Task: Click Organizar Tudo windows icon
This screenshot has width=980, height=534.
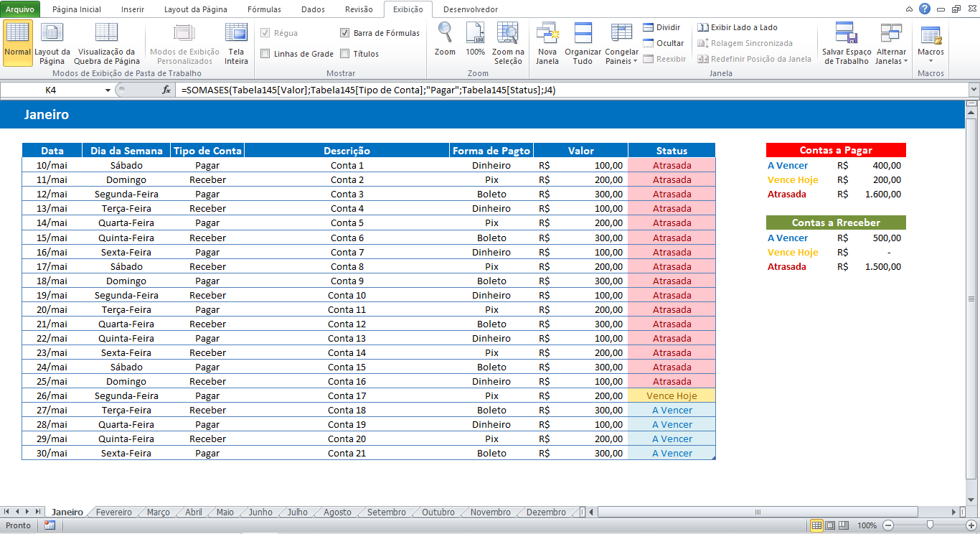Action: point(583,43)
